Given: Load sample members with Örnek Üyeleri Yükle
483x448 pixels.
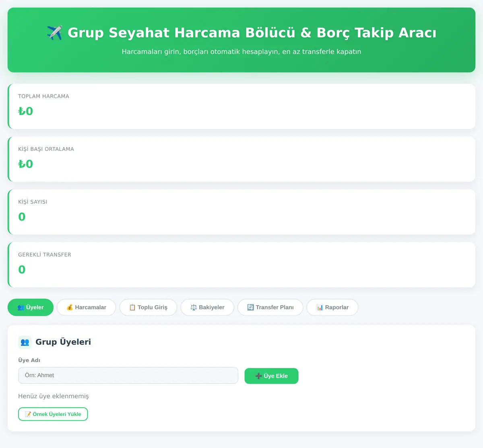Looking at the screenshot, I should point(53,414).
